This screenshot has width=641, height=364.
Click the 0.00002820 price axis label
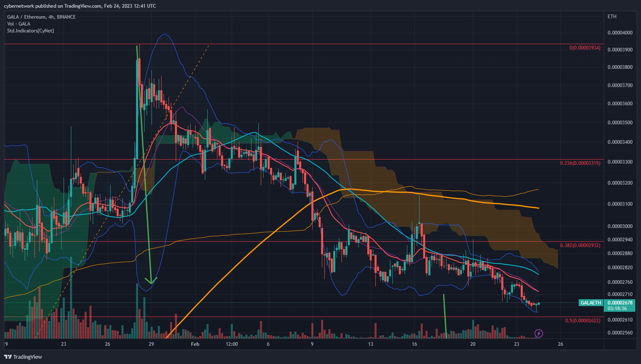pos(620,268)
